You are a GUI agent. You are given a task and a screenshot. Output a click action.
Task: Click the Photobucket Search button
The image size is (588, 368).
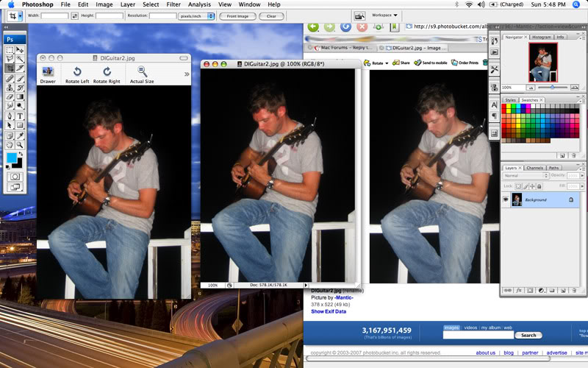click(x=528, y=336)
